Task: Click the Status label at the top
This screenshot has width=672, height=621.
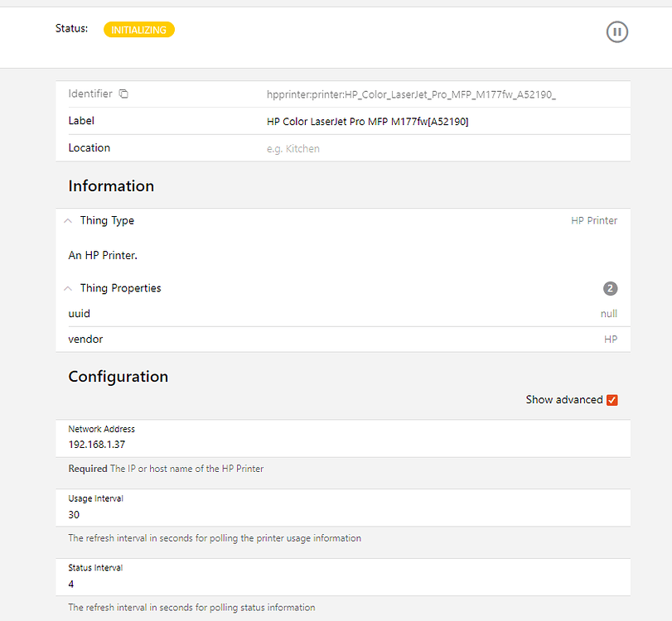Action: (70, 28)
